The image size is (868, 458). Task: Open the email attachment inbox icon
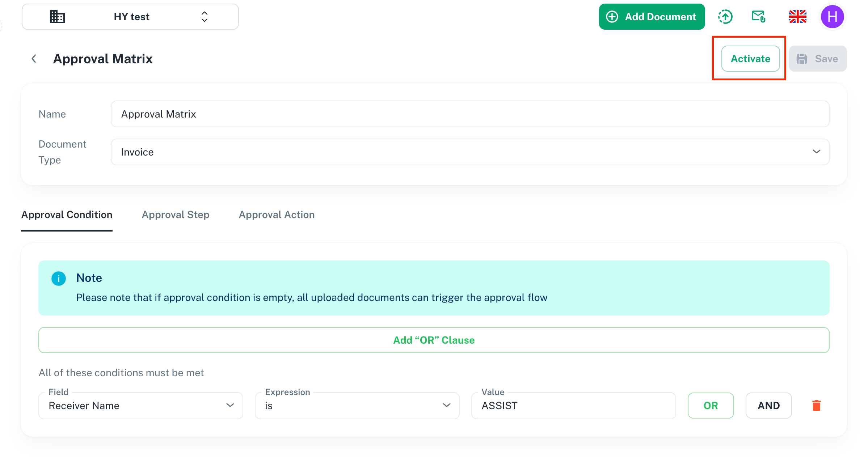click(x=759, y=17)
